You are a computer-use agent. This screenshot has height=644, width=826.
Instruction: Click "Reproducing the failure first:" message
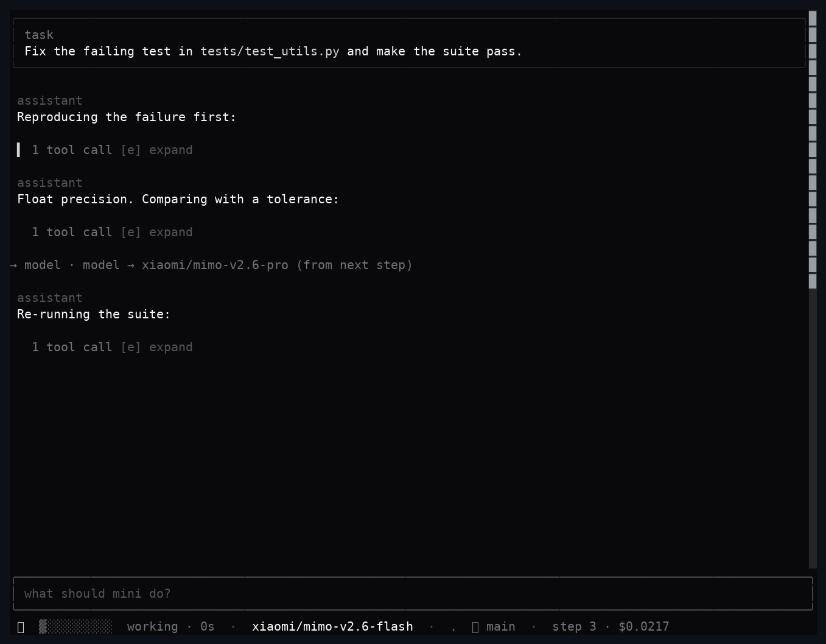(x=127, y=117)
